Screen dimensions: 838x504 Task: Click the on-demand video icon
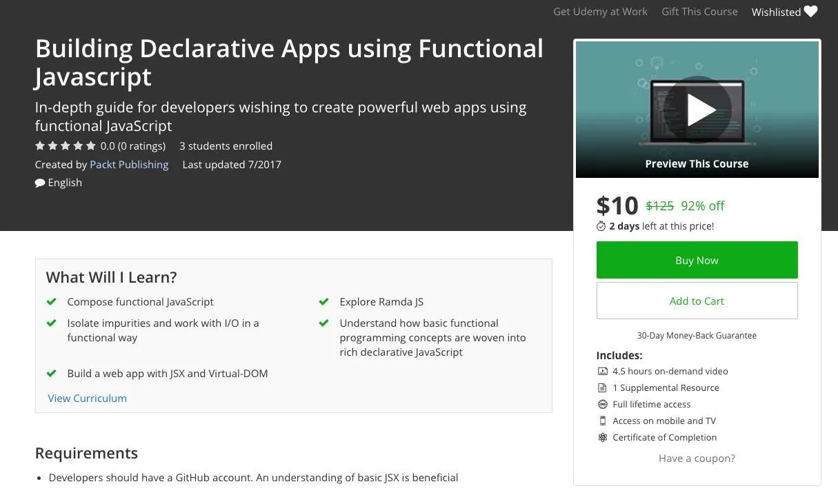point(602,372)
